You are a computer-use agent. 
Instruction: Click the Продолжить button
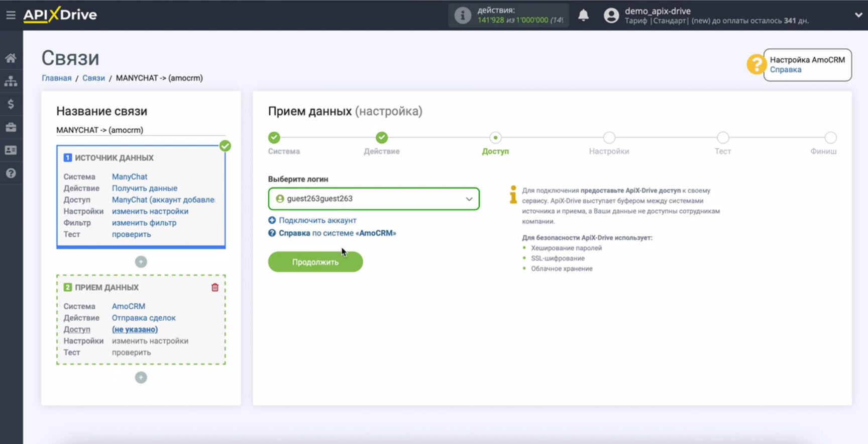[315, 262]
